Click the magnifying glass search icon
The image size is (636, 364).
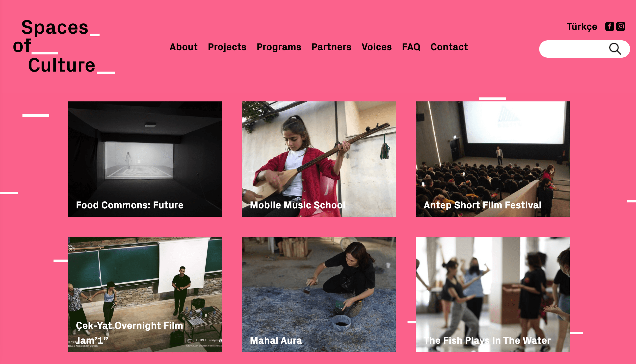615,49
